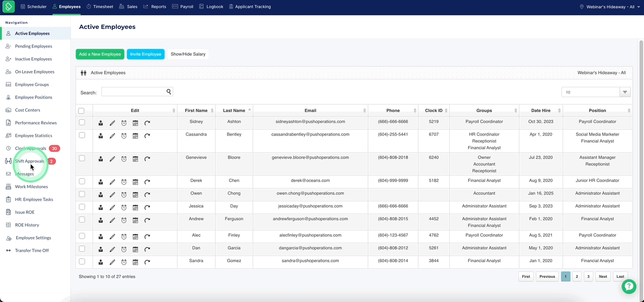This screenshot has width=644, height=302.
Task: Sort the table by Phone column
Action: point(393,110)
